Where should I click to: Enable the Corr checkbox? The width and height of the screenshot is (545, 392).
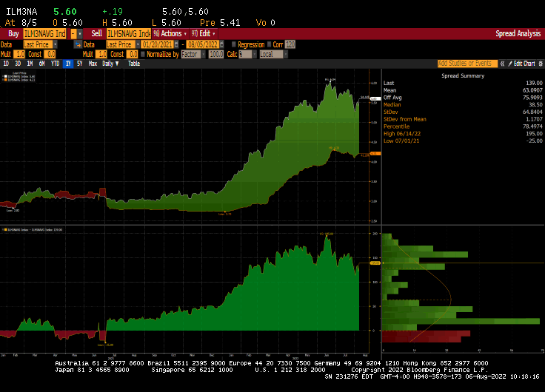coord(270,44)
